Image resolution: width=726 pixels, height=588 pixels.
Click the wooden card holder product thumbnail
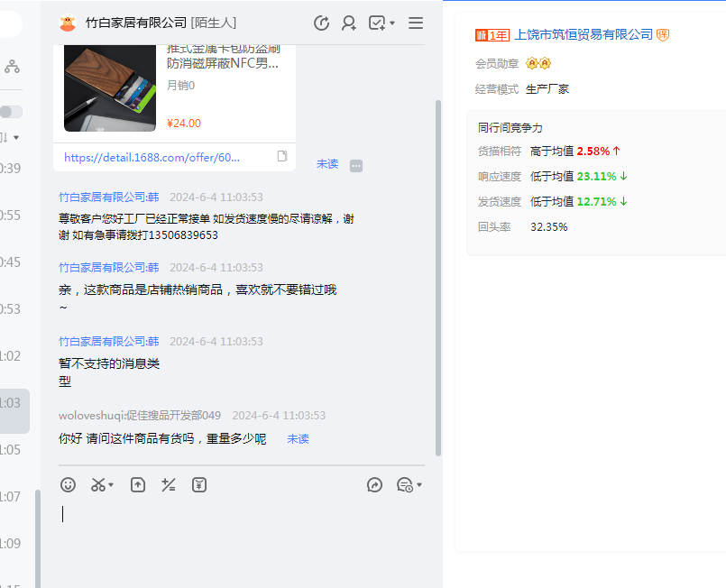110,88
